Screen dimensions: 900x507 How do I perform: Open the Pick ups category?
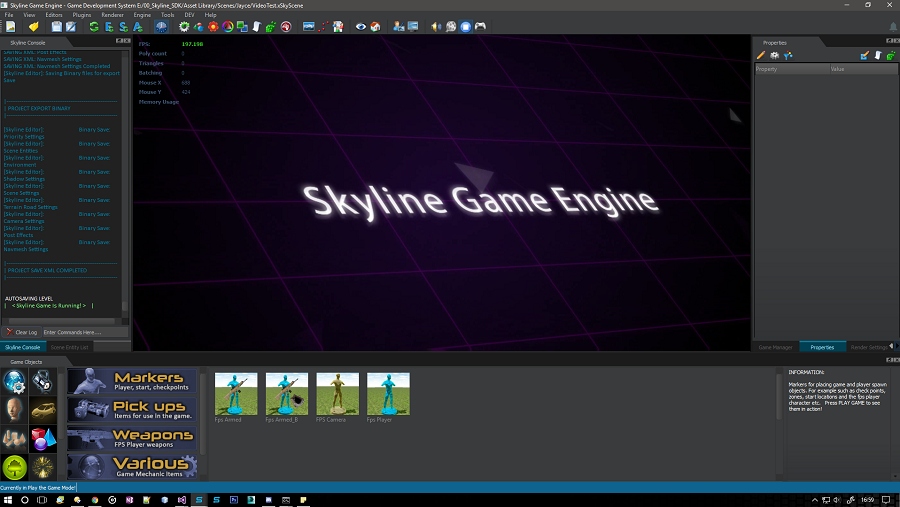[132, 409]
